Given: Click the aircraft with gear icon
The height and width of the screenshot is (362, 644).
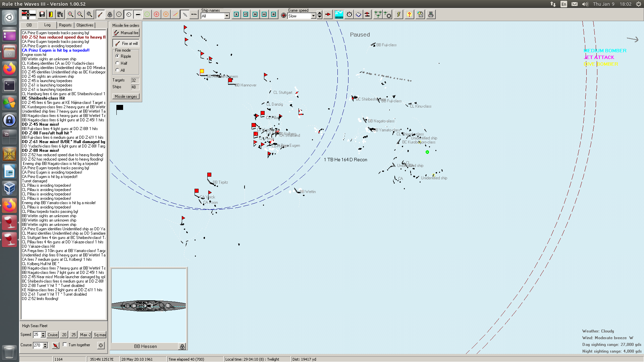Looking at the screenshot, I should point(387,14).
